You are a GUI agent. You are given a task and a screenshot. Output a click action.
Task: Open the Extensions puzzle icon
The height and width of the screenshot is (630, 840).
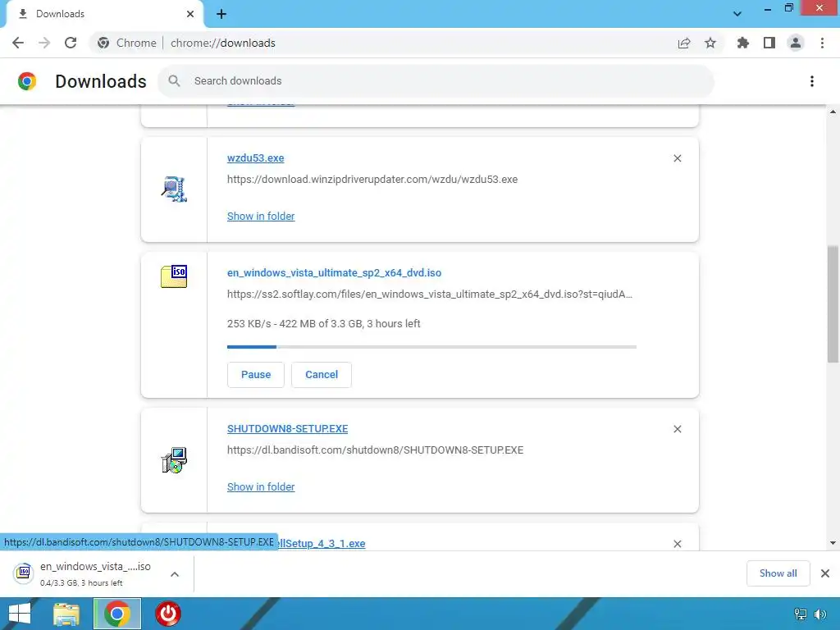(x=742, y=43)
